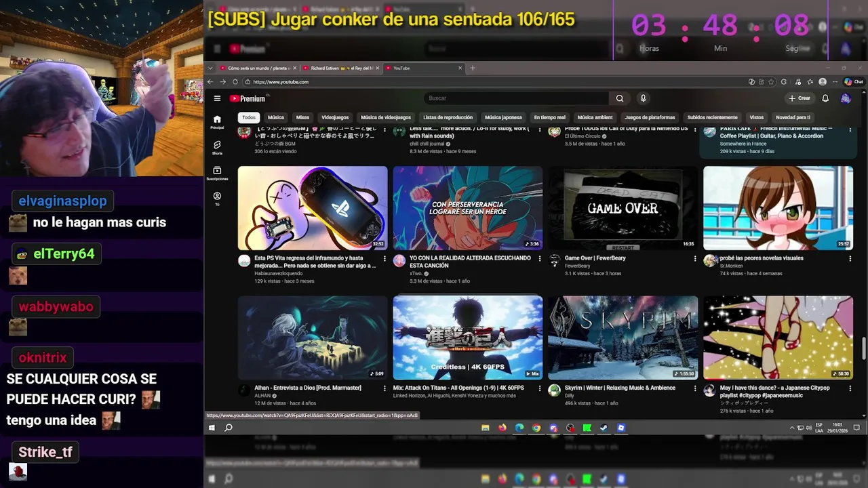Reload the page with refresh icon

[x=235, y=81]
